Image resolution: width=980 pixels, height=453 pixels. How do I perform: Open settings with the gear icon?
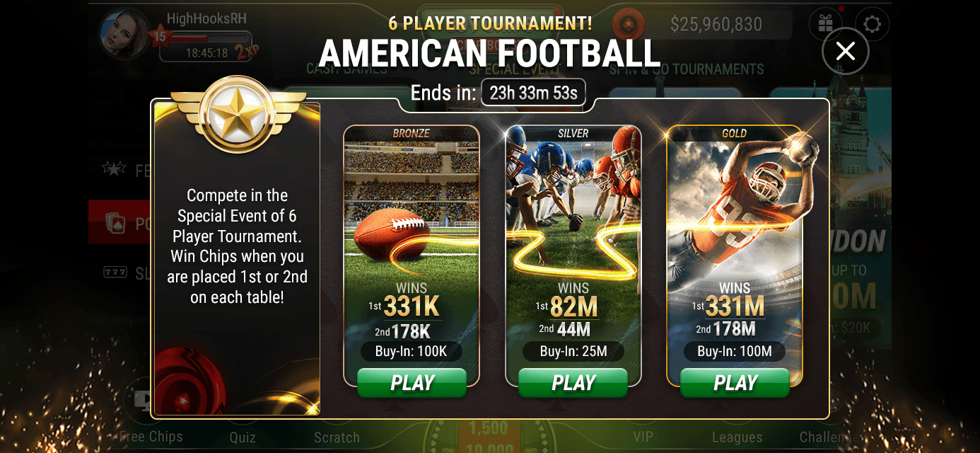(x=872, y=25)
